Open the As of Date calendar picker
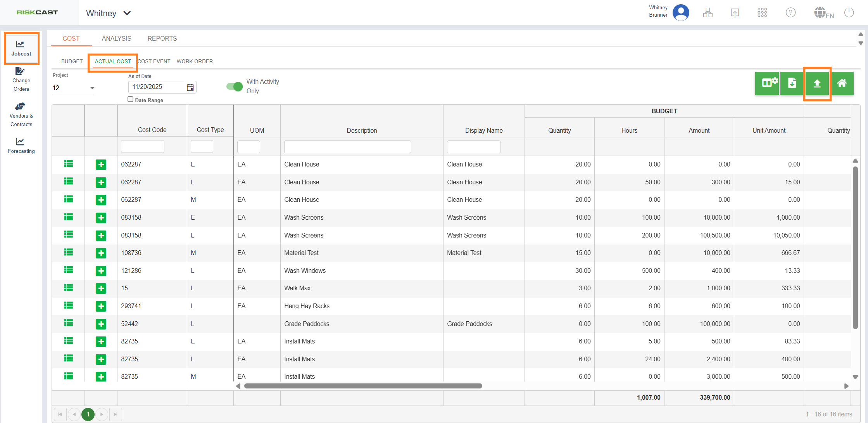The width and height of the screenshot is (868, 423). coord(190,87)
